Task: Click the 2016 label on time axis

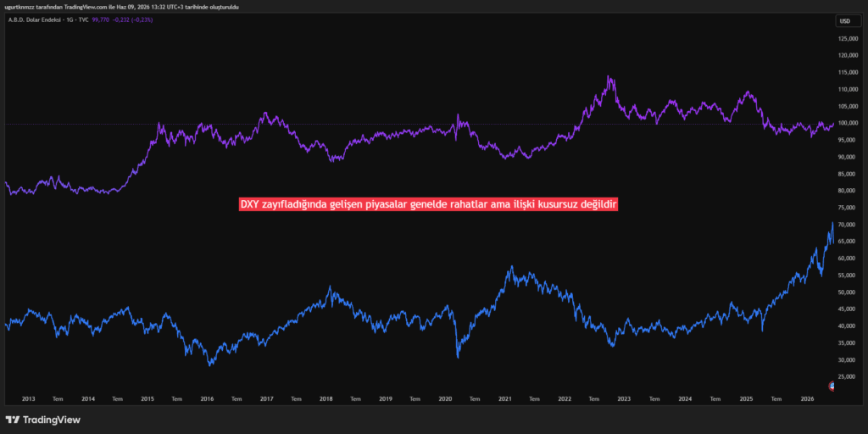Action: [x=207, y=398]
